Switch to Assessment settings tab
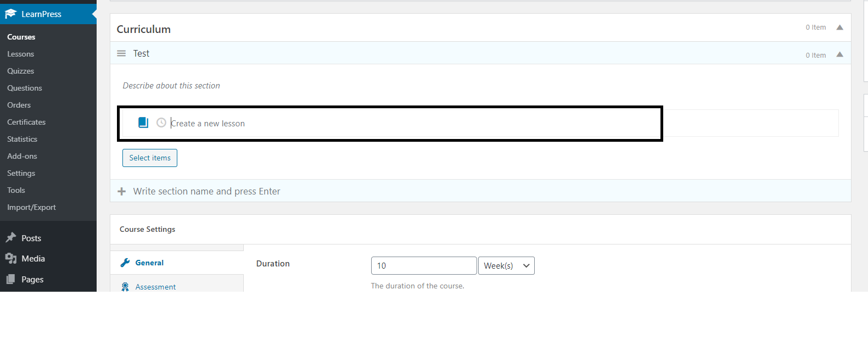 tap(177, 285)
